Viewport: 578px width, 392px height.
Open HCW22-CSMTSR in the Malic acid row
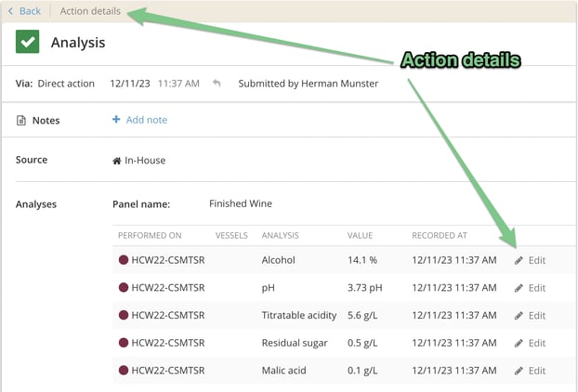tap(168, 371)
